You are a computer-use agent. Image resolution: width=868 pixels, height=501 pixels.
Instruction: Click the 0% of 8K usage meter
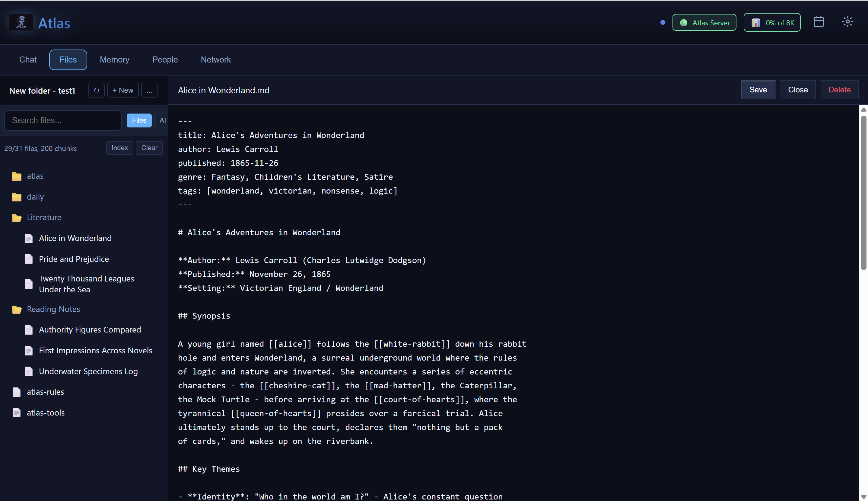tap(772, 22)
